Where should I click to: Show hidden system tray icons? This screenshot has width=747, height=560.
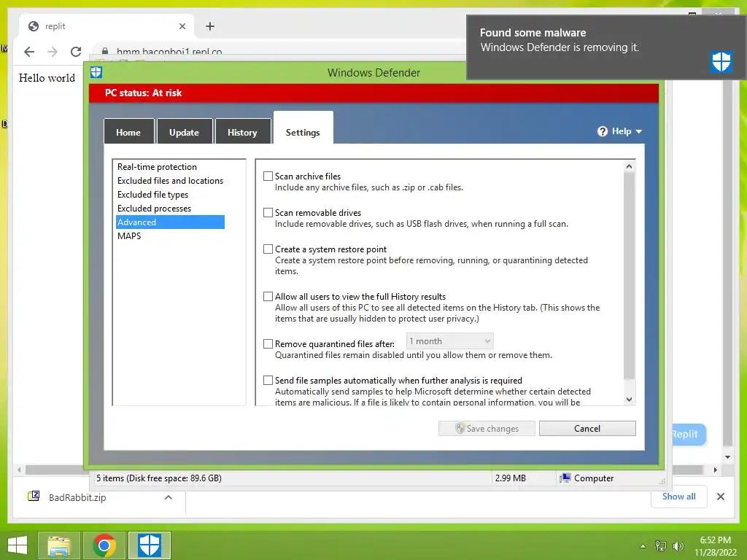[643, 546]
